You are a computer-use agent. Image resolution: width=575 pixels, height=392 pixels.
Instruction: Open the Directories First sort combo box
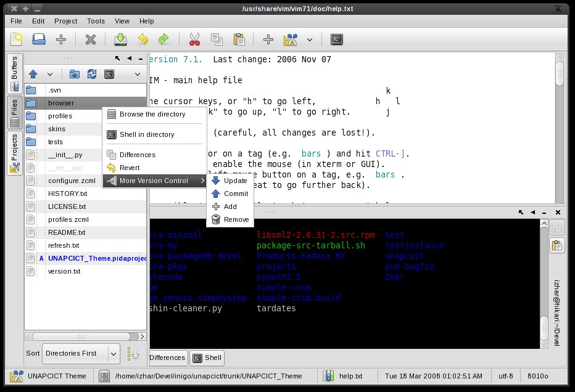(x=81, y=354)
